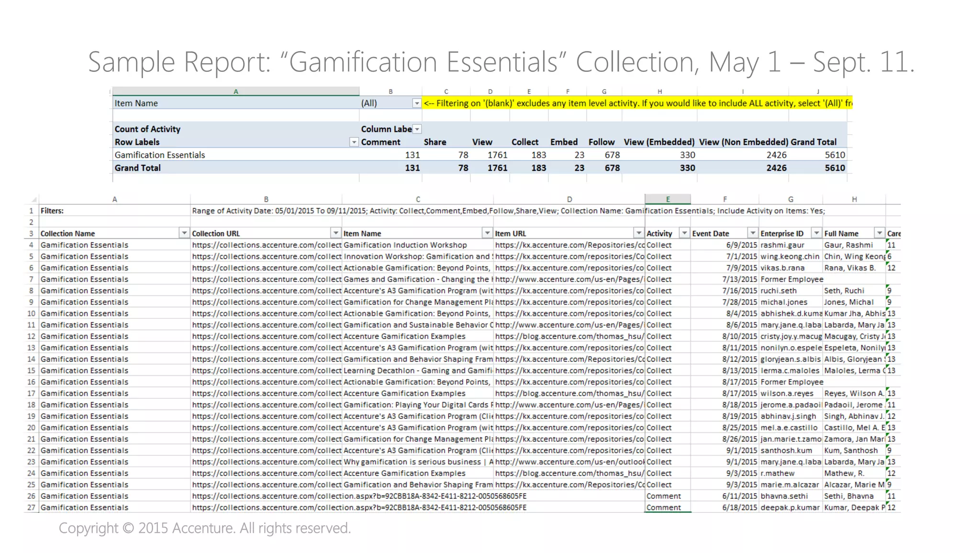
Task: Click the 'Range of Activity Date' filter description cell
Action: pyautogui.click(x=508, y=211)
